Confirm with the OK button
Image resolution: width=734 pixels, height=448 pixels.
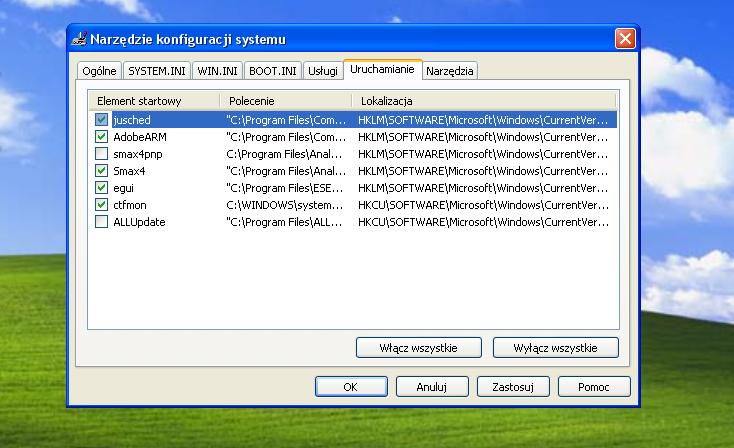click(351, 387)
